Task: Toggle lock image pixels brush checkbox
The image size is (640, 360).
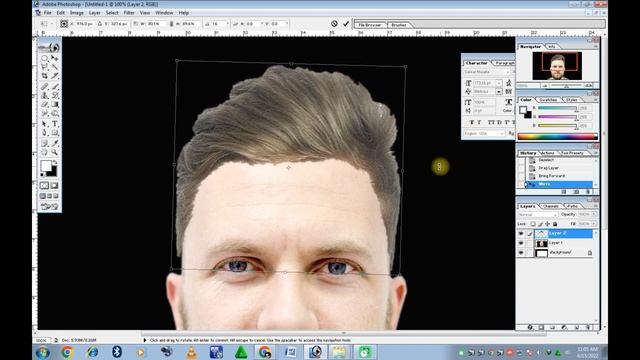Action: click(x=540, y=224)
